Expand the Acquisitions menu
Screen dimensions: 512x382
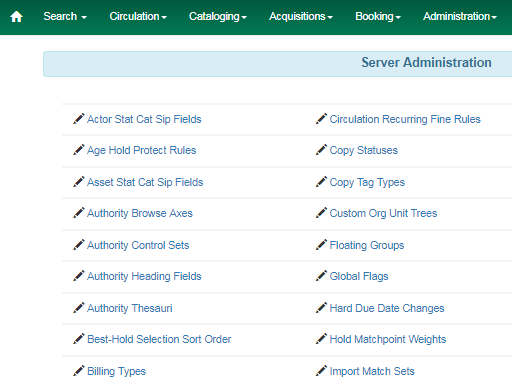tap(301, 16)
